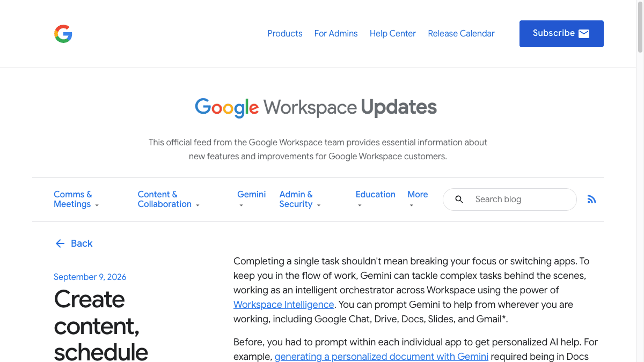Expand Comms & Meetings dropdown arrow
This screenshot has height=362, width=644.
97,205
